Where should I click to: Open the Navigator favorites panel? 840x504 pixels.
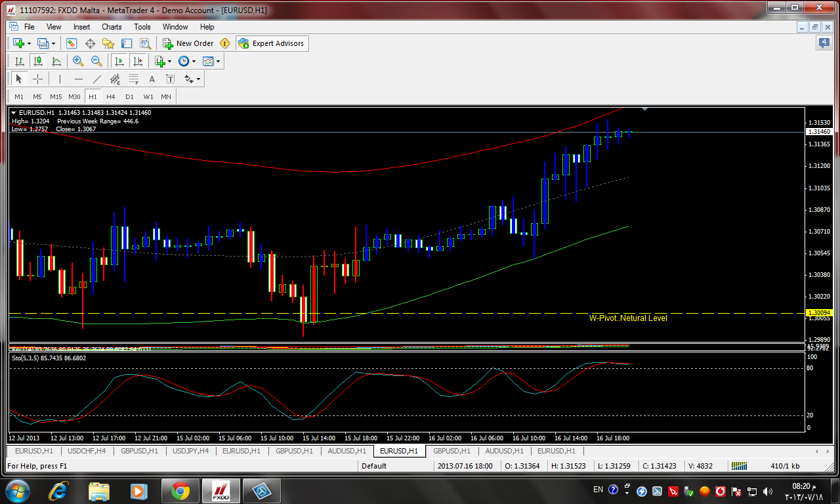coord(108,43)
